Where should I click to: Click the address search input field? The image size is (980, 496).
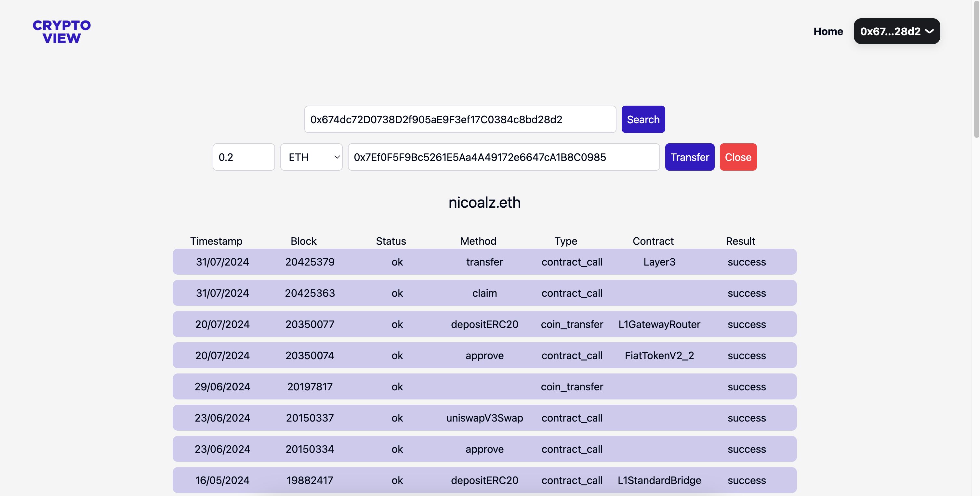(460, 119)
